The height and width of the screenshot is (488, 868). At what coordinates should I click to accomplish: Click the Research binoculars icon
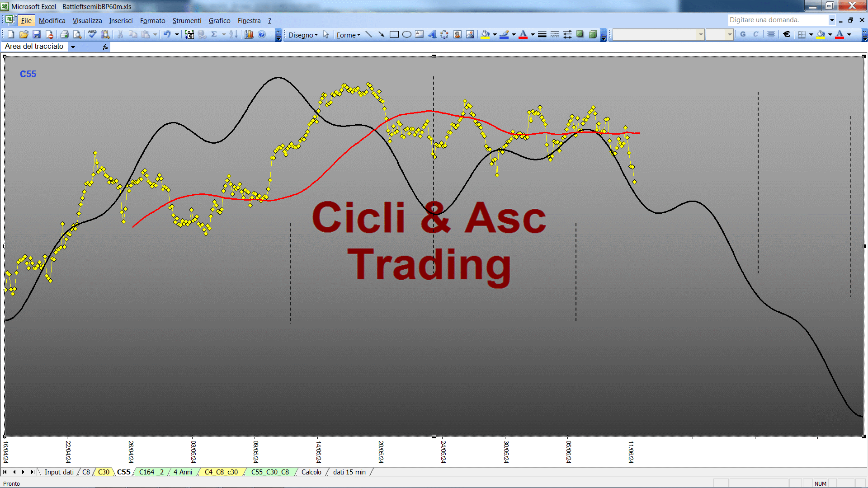tap(105, 34)
